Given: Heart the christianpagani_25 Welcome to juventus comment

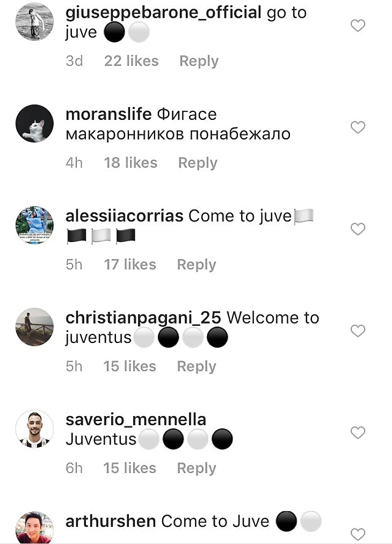Looking at the screenshot, I should tap(358, 331).
